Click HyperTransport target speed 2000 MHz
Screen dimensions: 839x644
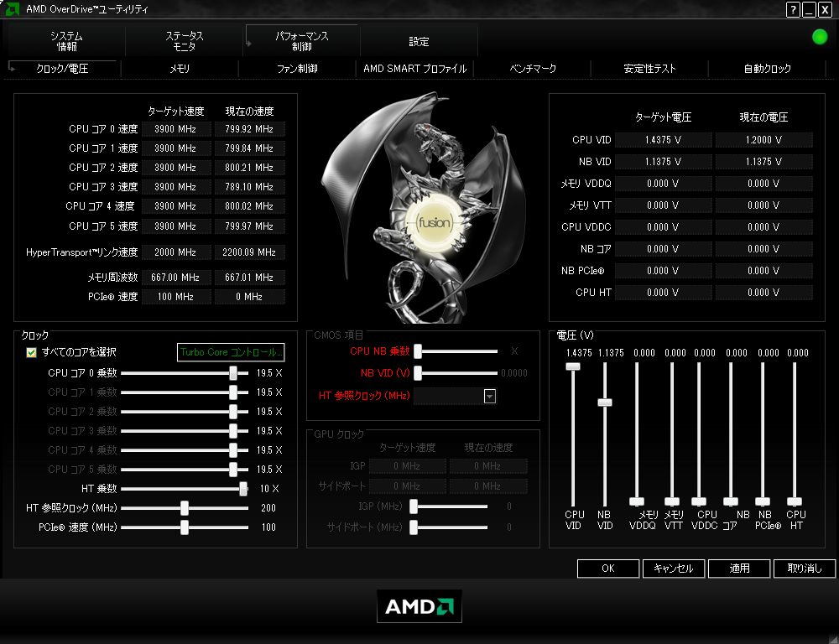click(x=176, y=252)
